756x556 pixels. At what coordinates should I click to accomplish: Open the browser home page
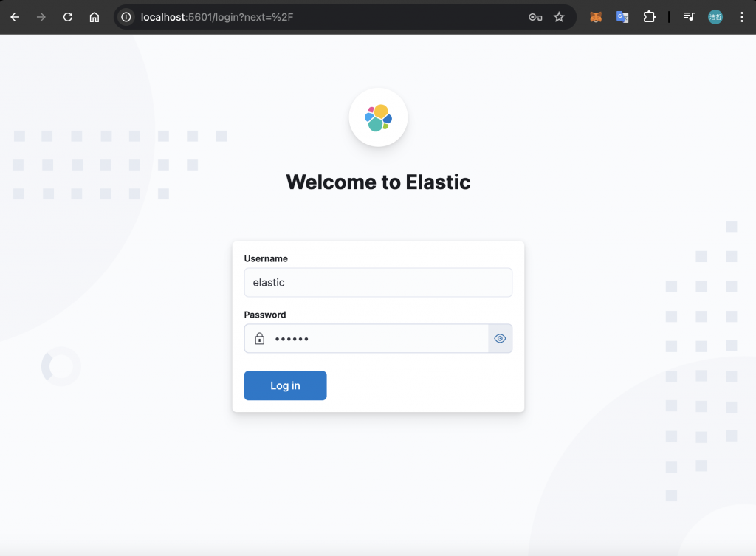click(x=94, y=17)
